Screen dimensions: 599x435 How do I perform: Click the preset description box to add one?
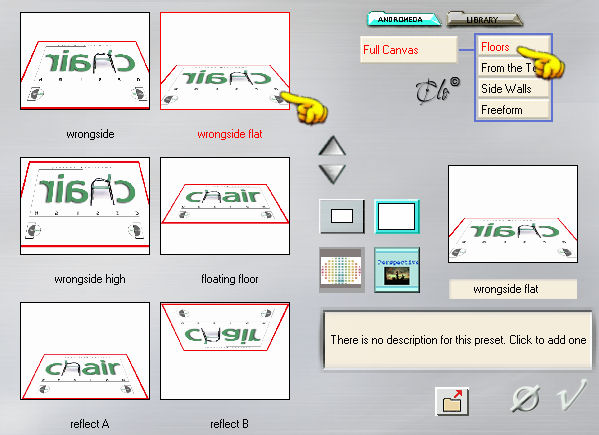(x=458, y=340)
